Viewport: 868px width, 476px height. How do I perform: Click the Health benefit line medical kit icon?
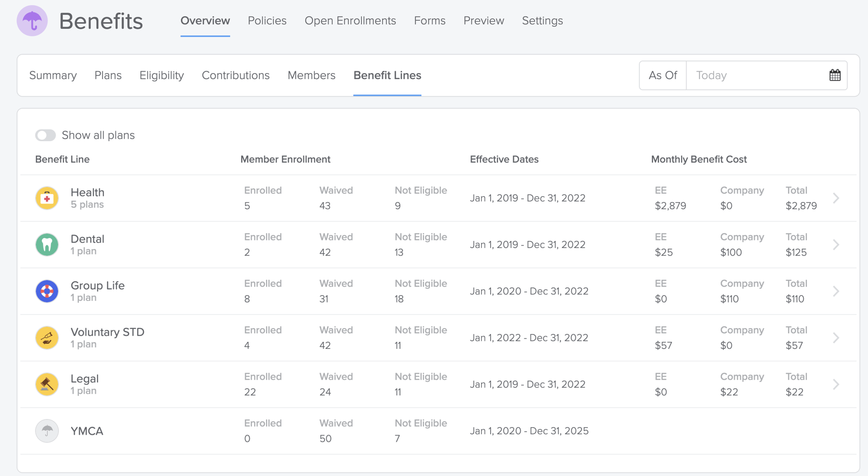point(46,198)
